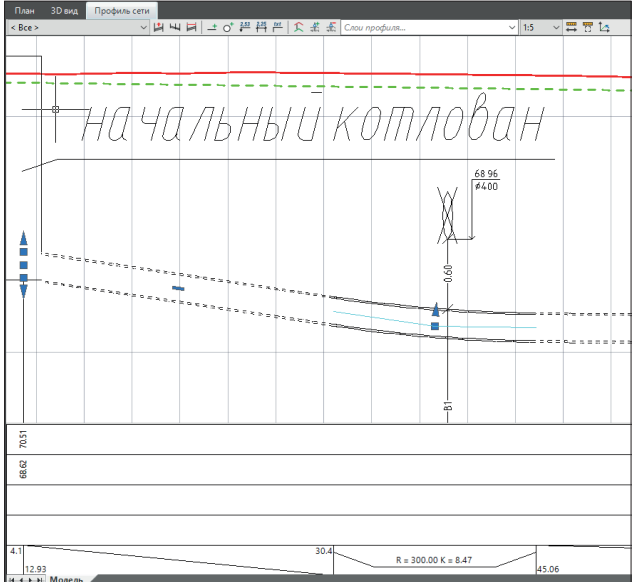
Task: Click the blue square grip on B1 node
Action: coord(435,326)
